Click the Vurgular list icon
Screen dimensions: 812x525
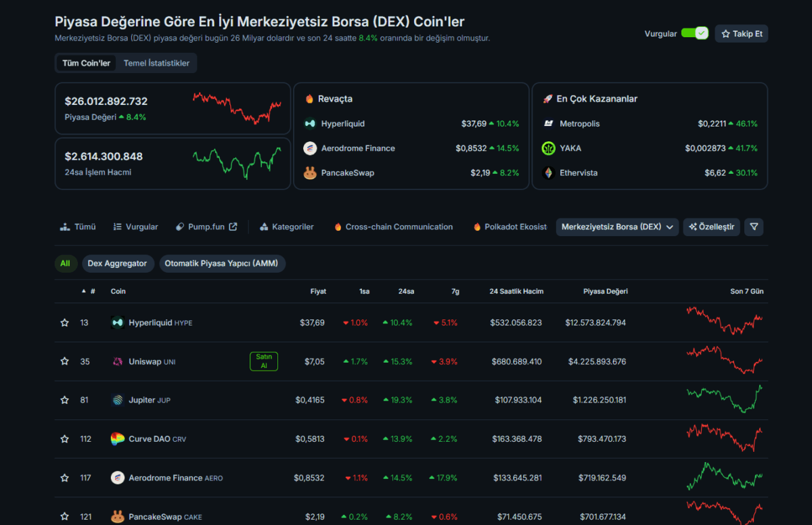click(117, 227)
